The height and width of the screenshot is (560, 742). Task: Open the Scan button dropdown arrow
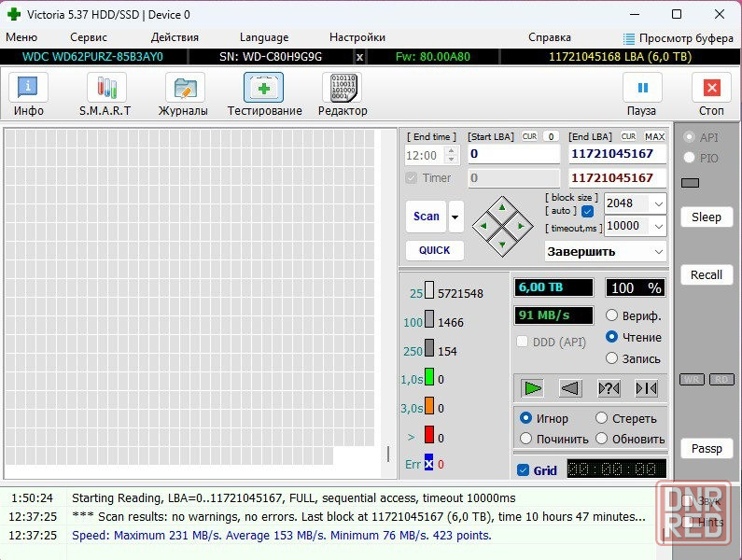(455, 217)
